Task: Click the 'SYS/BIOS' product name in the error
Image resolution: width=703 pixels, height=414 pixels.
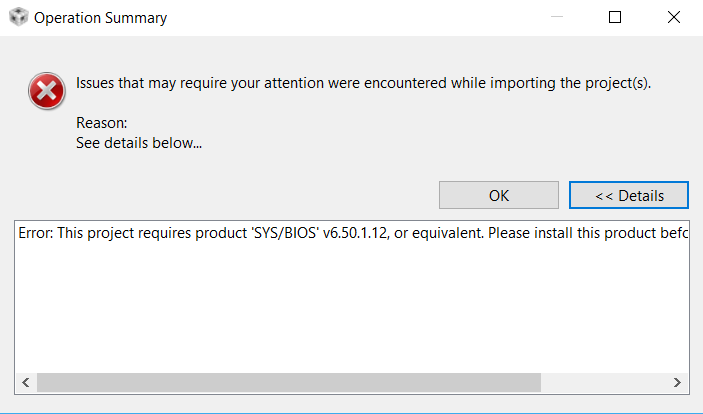Action: click(x=285, y=233)
